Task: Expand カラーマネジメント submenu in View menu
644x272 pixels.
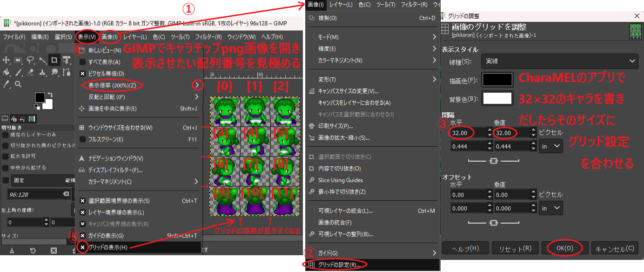Action: click(x=139, y=181)
